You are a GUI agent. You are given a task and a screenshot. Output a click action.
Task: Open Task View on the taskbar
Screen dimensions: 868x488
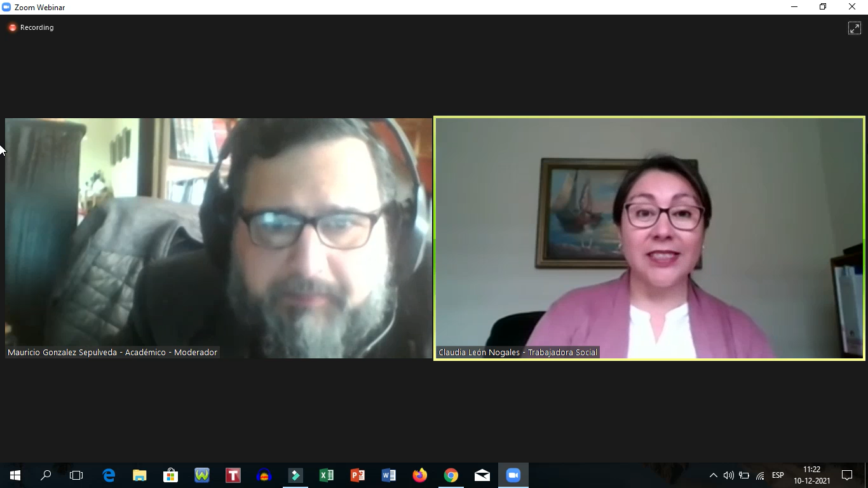[76, 475]
